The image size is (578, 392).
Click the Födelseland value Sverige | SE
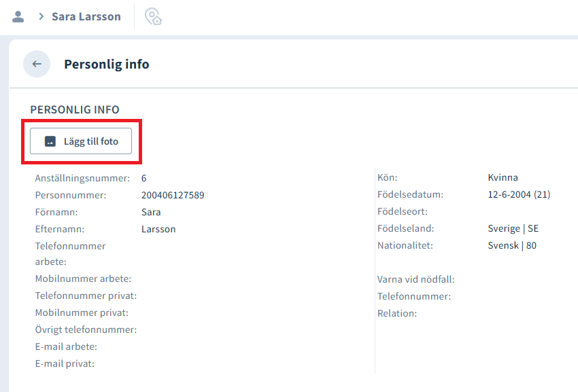point(513,228)
